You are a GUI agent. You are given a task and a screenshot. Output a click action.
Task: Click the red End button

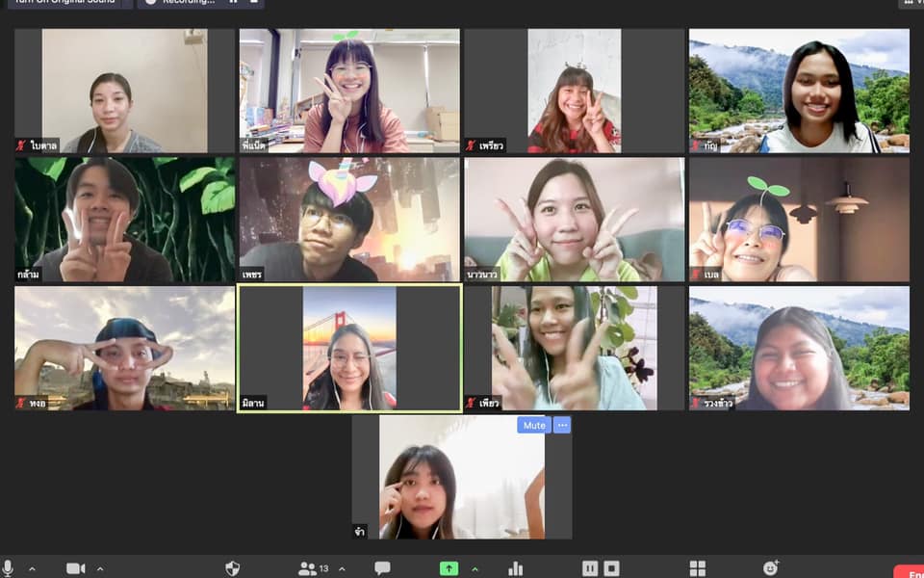[910, 571]
